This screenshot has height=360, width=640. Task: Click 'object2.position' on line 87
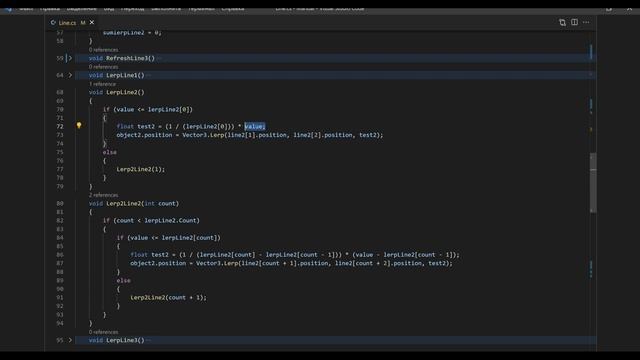[x=158, y=263]
